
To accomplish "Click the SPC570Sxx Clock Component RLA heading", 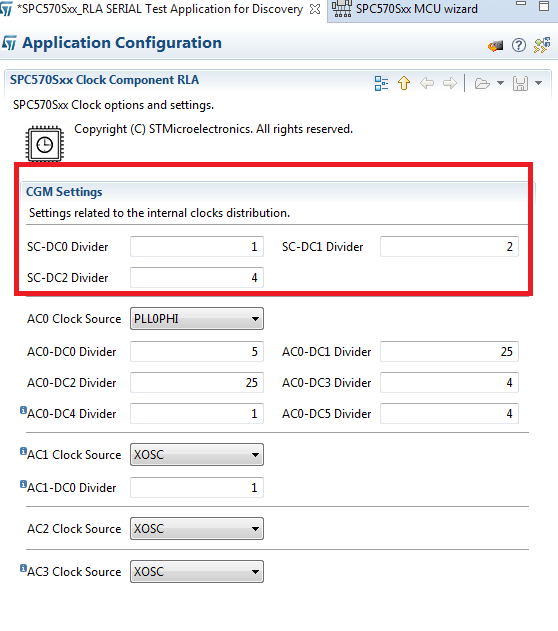I will (104, 80).
